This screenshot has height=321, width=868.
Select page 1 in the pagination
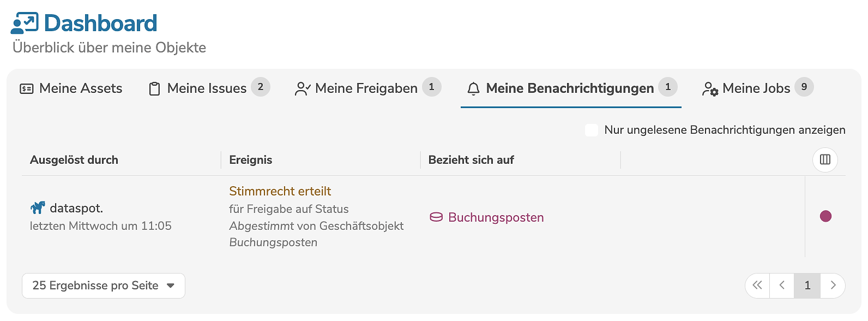coord(807,285)
